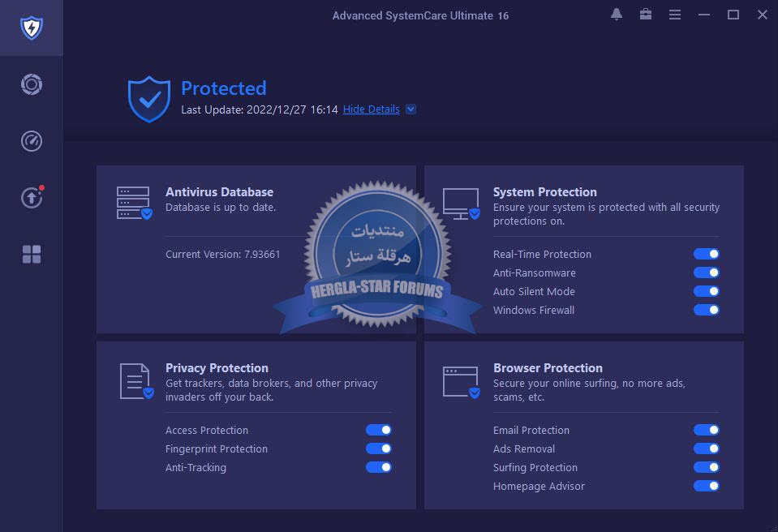The width and height of the screenshot is (778, 532).
Task: Open the hamburger options menu
Action: click(x=675, y=15)
